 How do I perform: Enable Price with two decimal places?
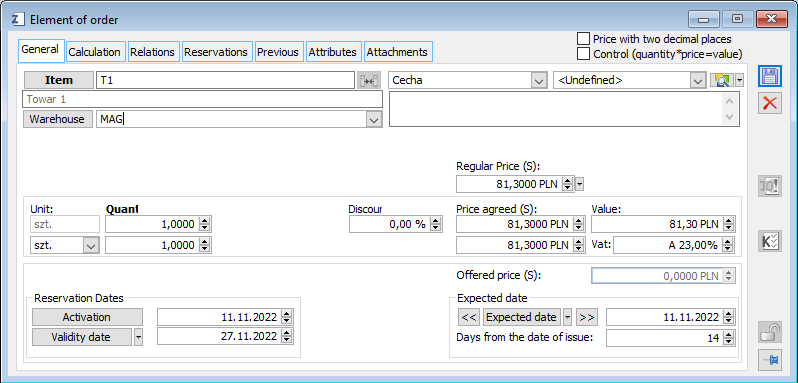click(x=583, y=39)
